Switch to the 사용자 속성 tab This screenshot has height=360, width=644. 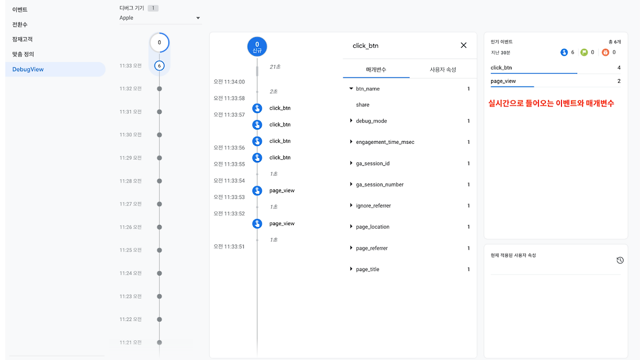(443, 69)
